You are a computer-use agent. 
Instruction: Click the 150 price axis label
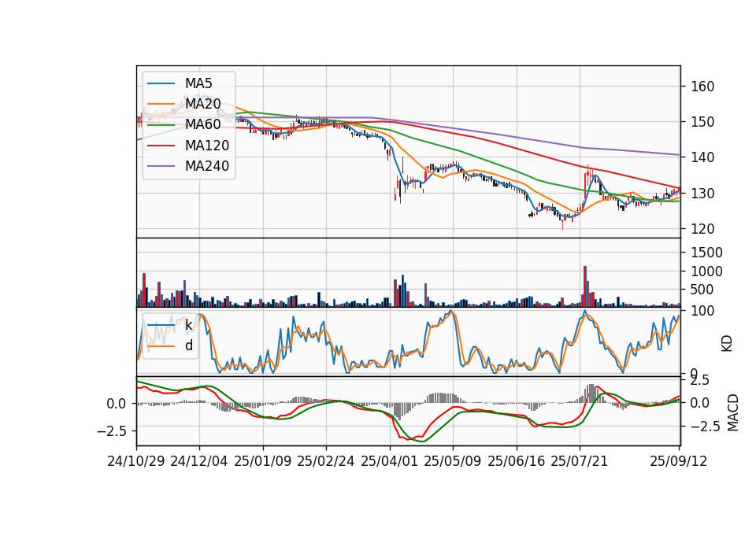click(703, 122)
